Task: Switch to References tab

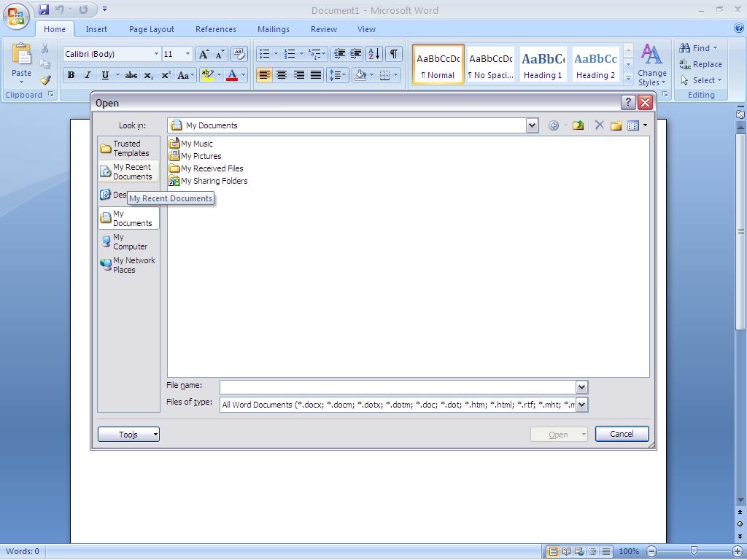Action: 216,29
